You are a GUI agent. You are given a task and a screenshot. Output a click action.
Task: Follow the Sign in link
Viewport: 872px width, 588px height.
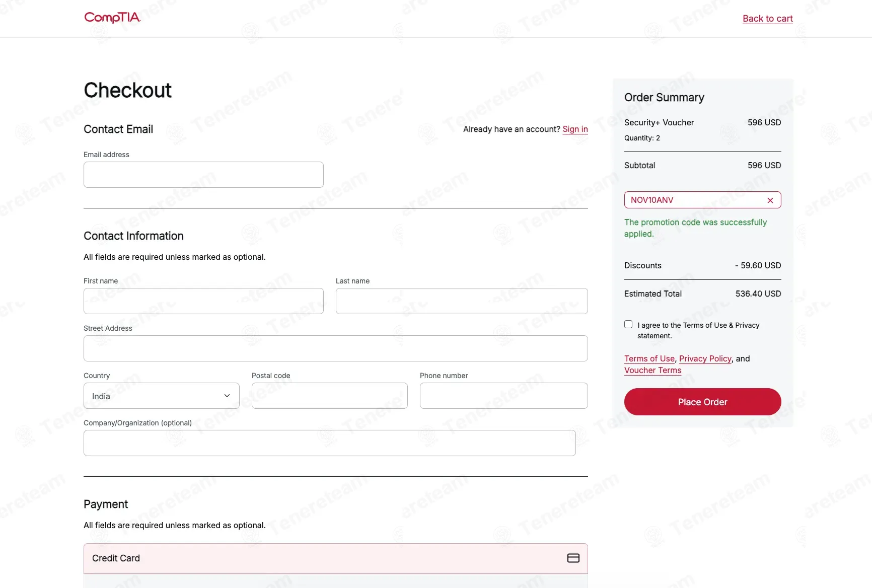point(575,129)
